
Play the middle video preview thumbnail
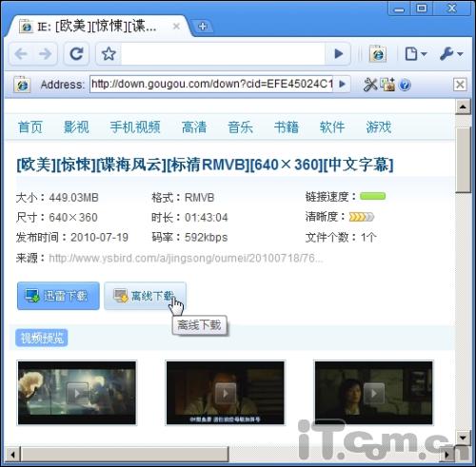[226, 393]
